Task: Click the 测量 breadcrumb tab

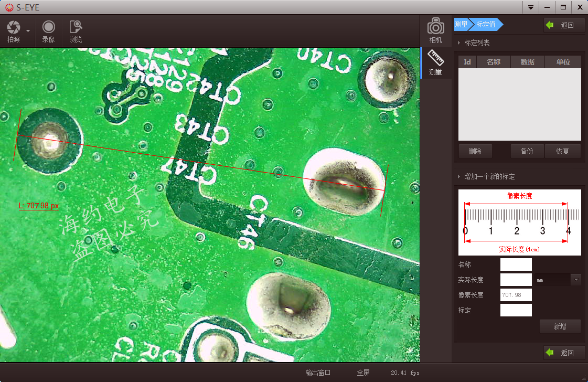Action: point(461,24)
